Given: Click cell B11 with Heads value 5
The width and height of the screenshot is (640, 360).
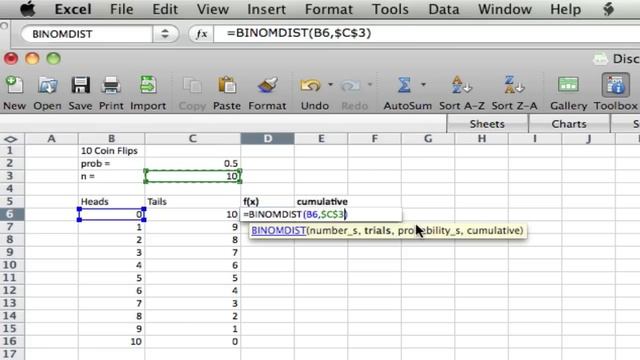Looking at the screenshot, I should (111, 278).
